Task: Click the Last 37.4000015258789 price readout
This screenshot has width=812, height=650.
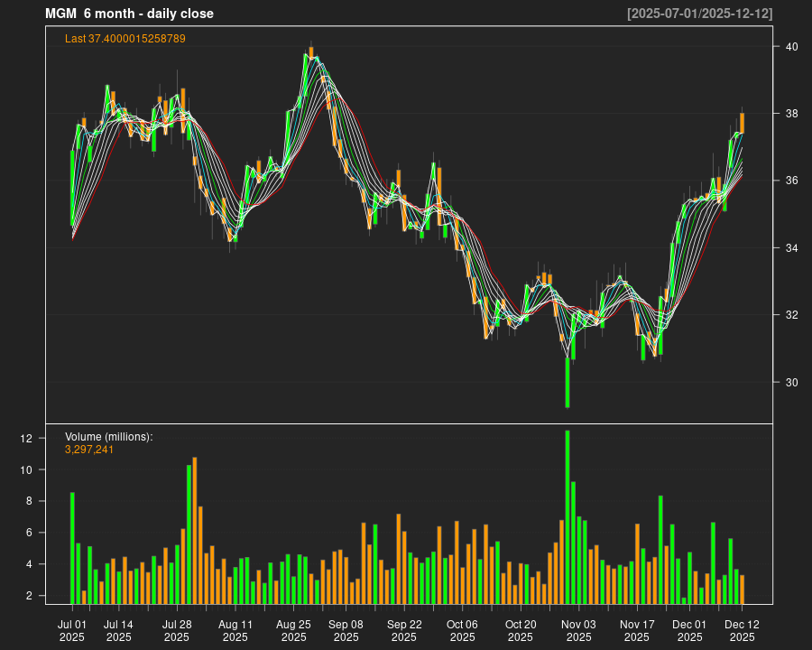Action: point(125,38)
